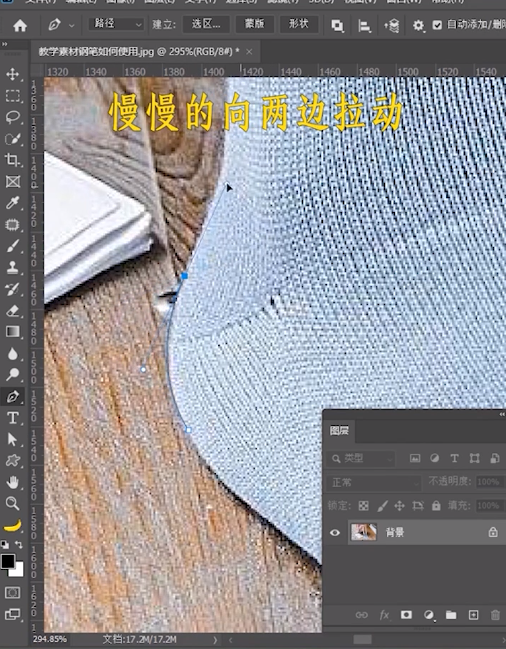
Task: Select the Horizontal Type tool
Action: (x=12, y=418)
